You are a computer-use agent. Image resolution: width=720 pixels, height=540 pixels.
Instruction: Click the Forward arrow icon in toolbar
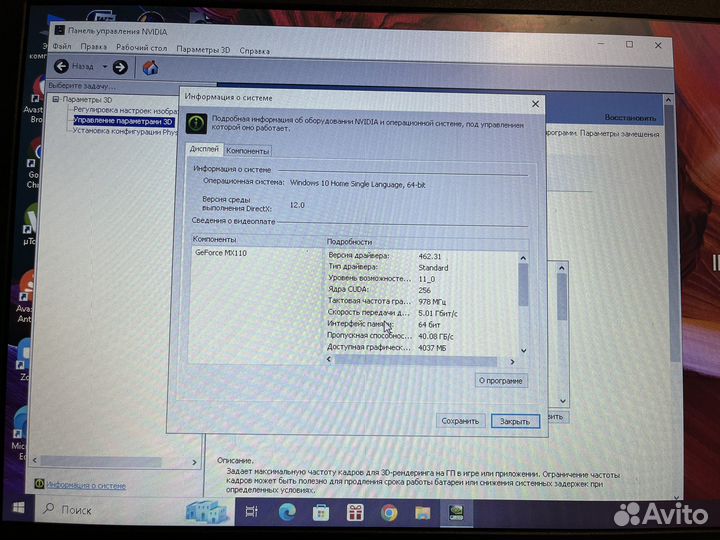(x=120, y=68)
